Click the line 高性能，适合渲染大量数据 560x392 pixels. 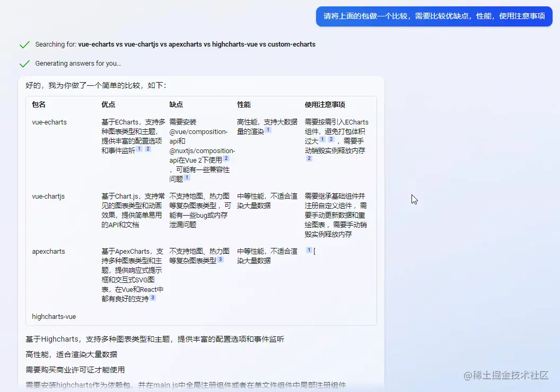pyautogui.click(x=72, y=354)
